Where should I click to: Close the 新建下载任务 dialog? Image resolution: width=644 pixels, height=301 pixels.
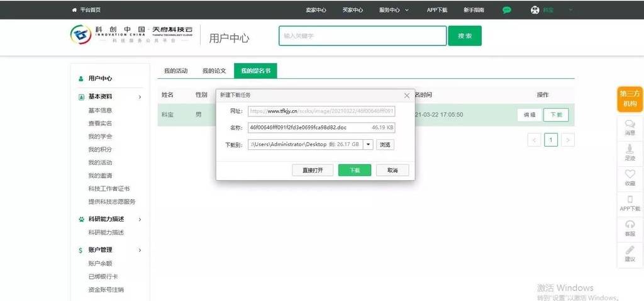406,95
